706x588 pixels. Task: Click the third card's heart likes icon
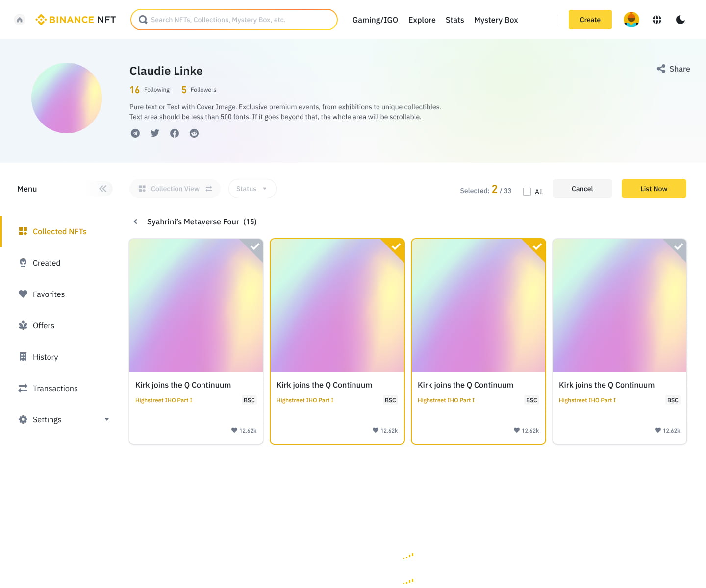(x=517, y=430)
